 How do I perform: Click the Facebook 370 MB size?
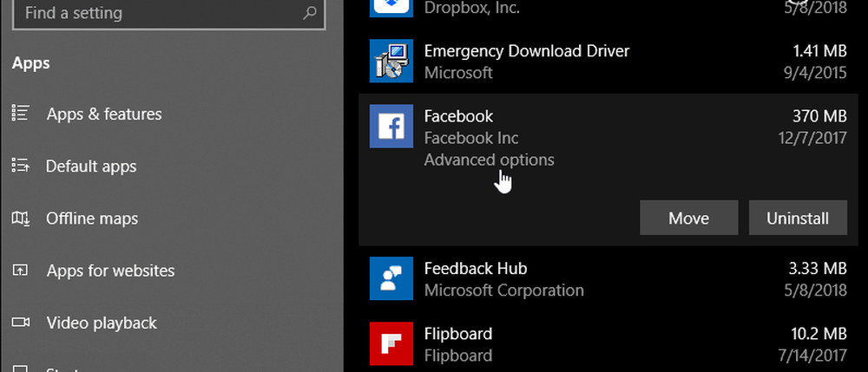pos(819,116)
